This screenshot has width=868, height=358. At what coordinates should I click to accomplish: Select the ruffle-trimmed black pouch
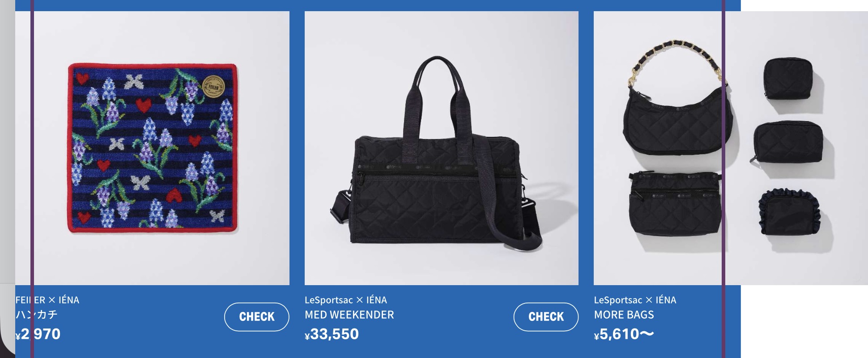coord(789,212)
